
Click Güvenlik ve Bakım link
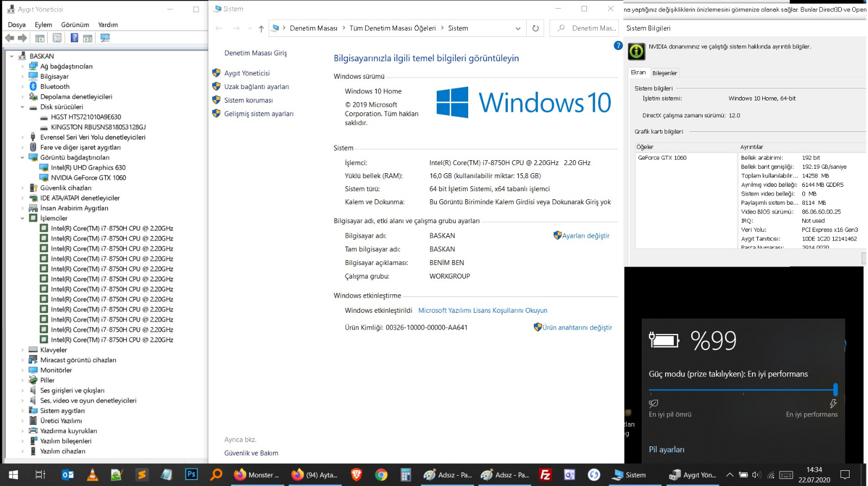tap(251, 453)
